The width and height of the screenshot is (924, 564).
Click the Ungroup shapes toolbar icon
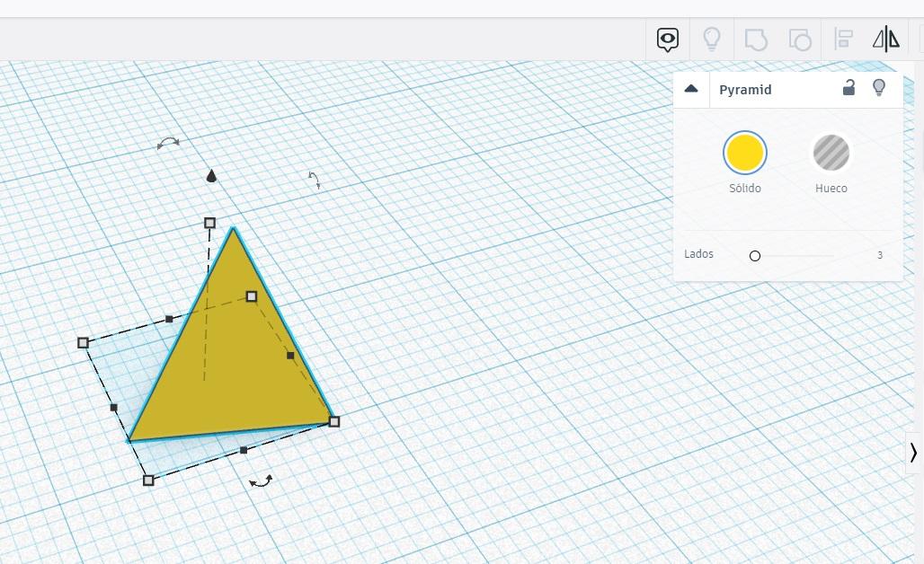(x=800, y=40)
